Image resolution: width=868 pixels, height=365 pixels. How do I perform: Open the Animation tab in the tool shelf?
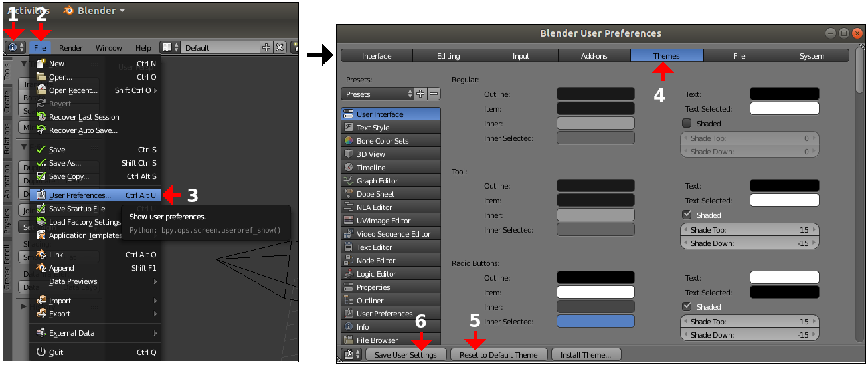click(x=7, y=180)
